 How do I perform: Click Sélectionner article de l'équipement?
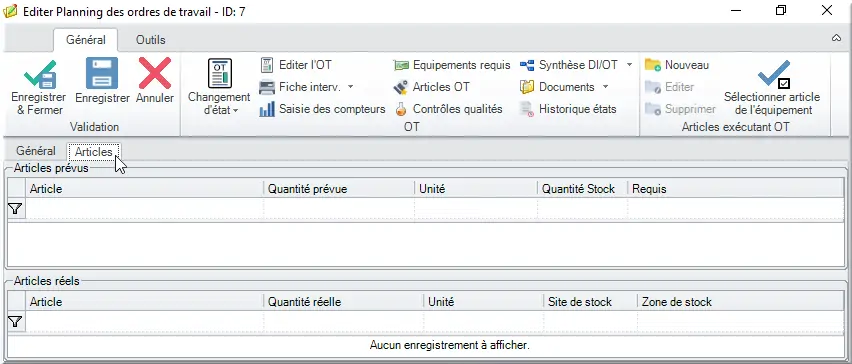pyautogui.click(x=772, y=87)
